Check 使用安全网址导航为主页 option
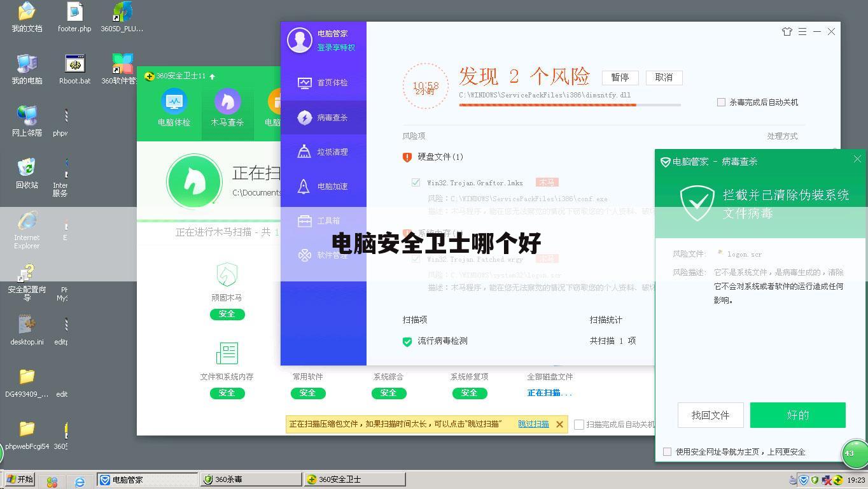Viewport: 868px width, 489px height. [x=667, y=451]
